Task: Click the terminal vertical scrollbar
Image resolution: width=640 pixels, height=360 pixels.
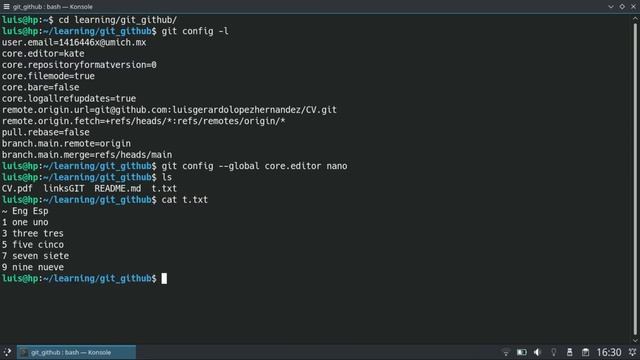Action: pyautogui.click(x=635, y=179)
